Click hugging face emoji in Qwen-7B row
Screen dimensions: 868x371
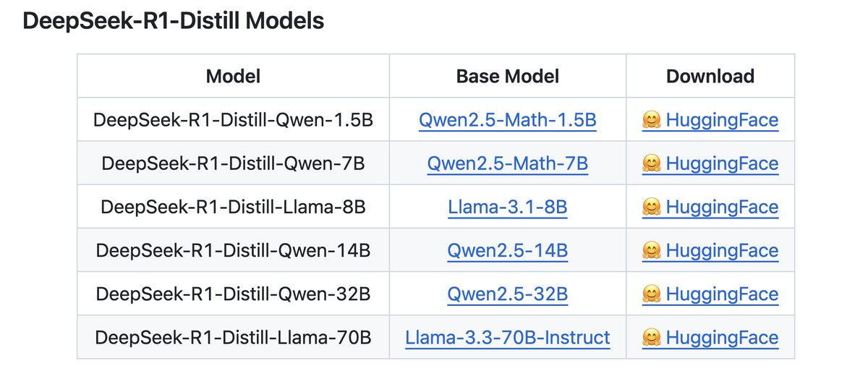pos(651,163)
